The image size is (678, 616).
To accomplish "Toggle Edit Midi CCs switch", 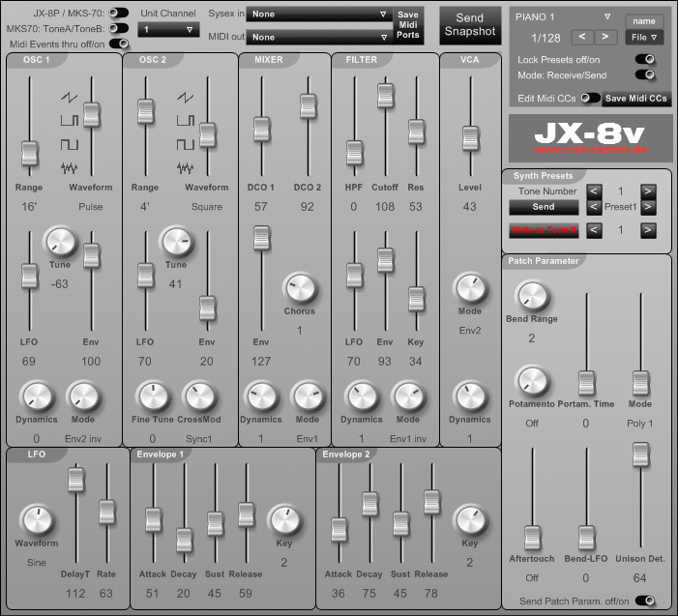I will (590, 98).
